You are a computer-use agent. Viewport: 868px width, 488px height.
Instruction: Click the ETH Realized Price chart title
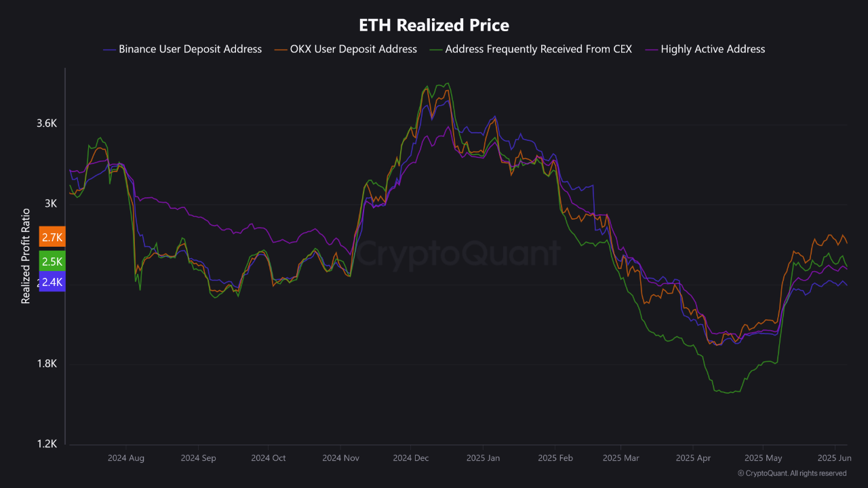434,26
